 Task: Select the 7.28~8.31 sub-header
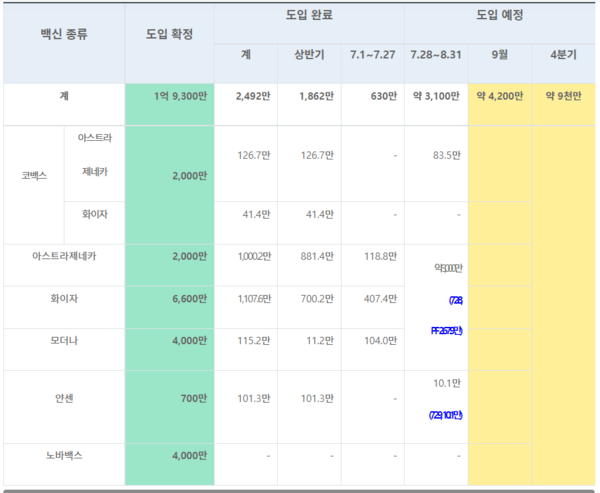click(x=435, y=52)
